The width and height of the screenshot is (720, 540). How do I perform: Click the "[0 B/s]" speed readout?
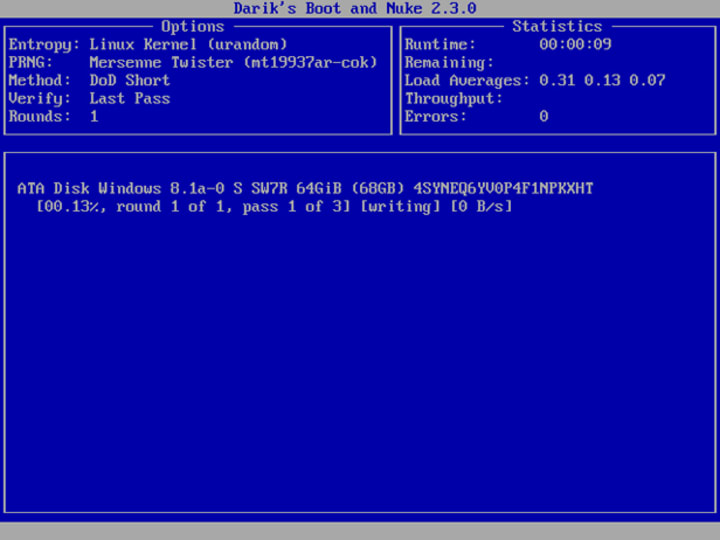pyautogui.click(x=481, y=207)
